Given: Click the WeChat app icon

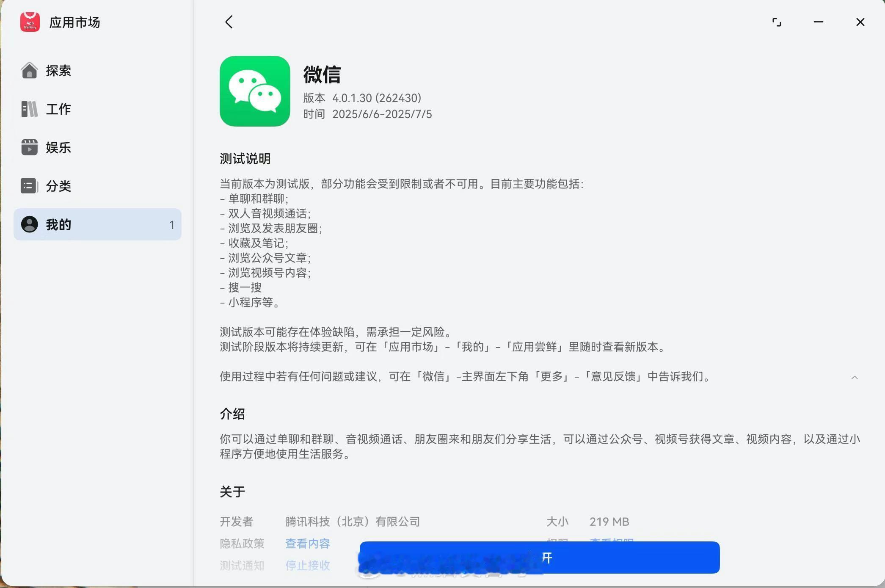Looking at the screenshot, I should (x=255, y=91).
